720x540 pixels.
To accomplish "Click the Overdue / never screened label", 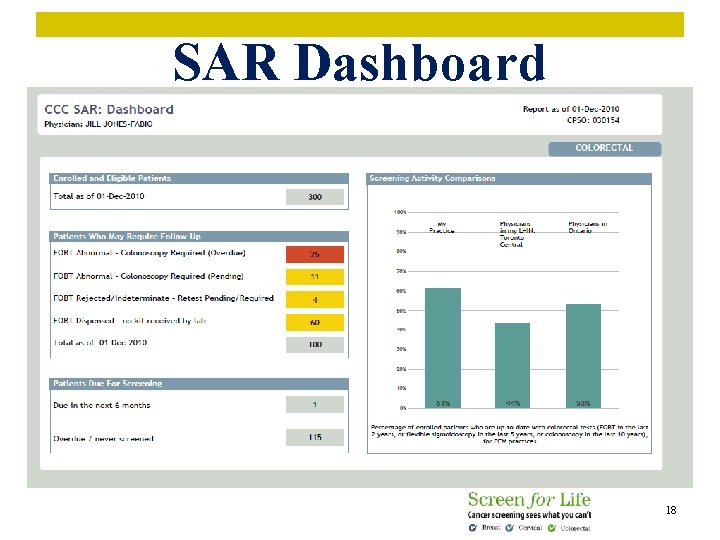I will [103, 439].
